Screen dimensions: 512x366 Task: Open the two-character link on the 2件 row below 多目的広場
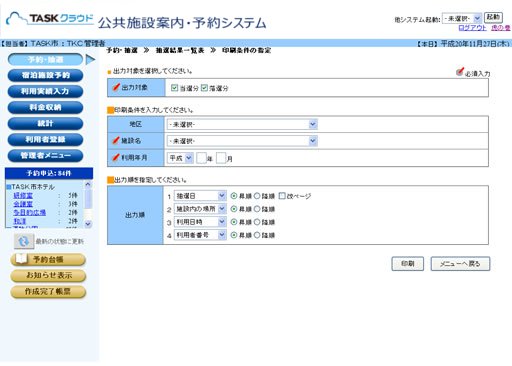tap(20, 221)
